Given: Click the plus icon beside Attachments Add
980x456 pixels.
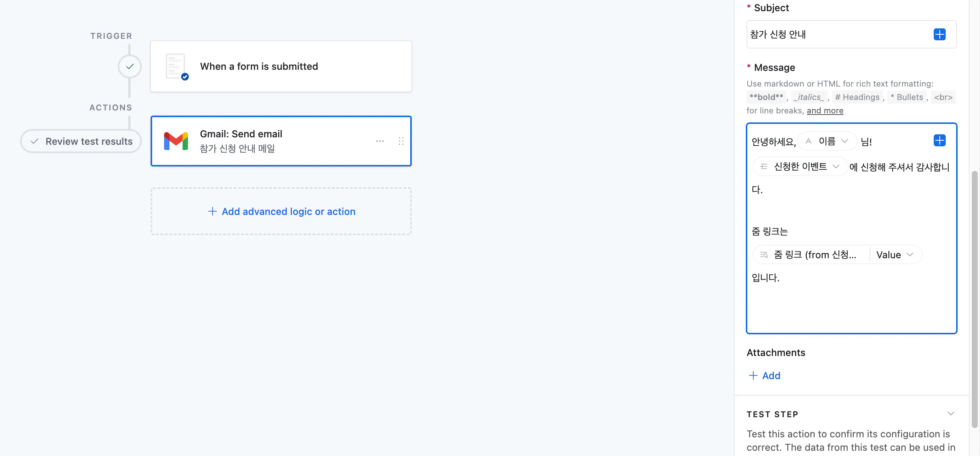Looking at the screenshot, I should (x=753, y=375).
